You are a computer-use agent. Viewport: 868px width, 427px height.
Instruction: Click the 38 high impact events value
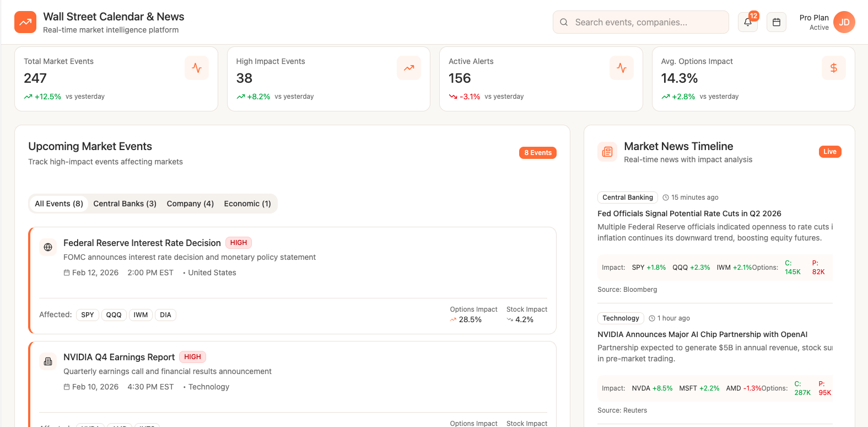coord(244,78)
